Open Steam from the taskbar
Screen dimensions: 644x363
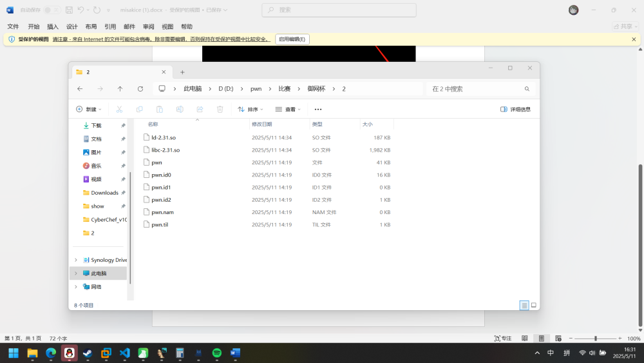(x=88, y=353)
